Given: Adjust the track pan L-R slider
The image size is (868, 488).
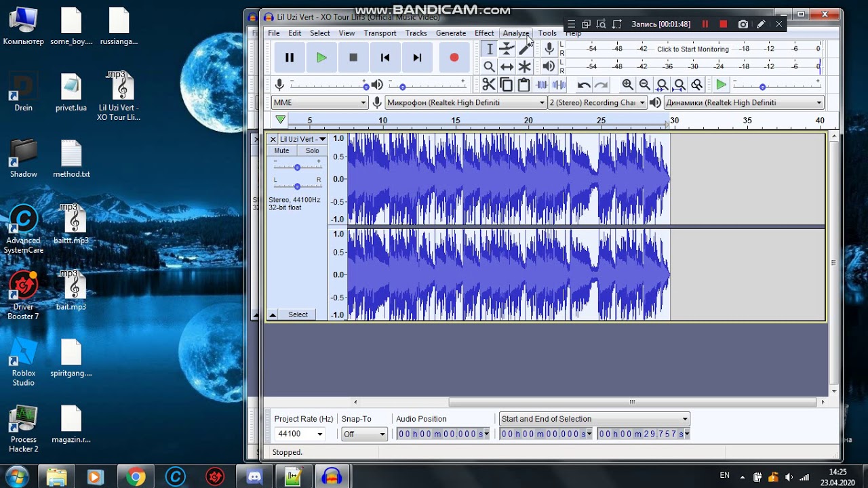Looking at the screenshot, I should tap(297, 186).
